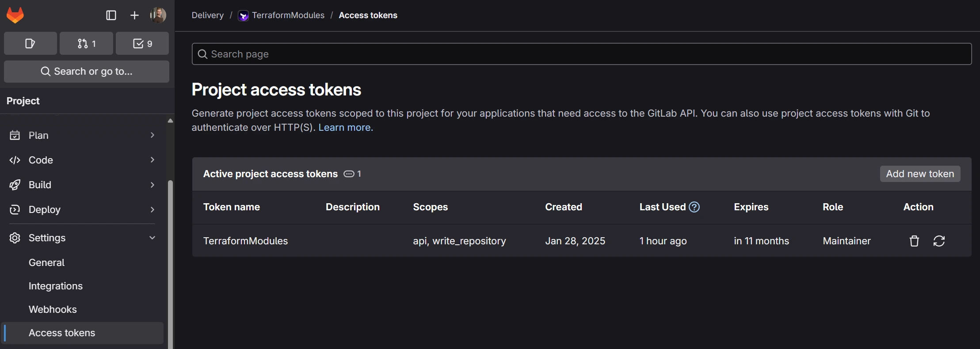
Task: Click the Last Used column header text
Action: pos(662,207)
